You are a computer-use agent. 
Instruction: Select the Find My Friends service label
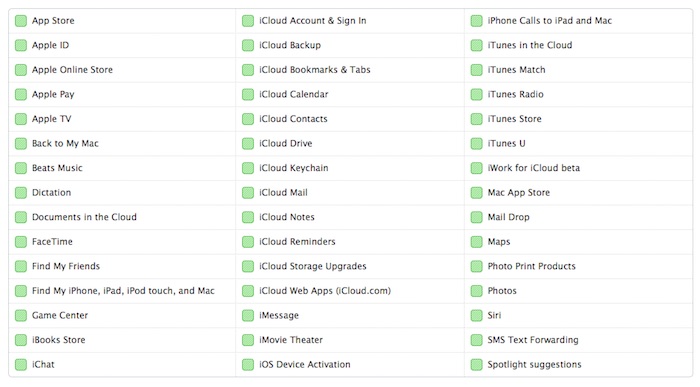click(x=66, y=266)
